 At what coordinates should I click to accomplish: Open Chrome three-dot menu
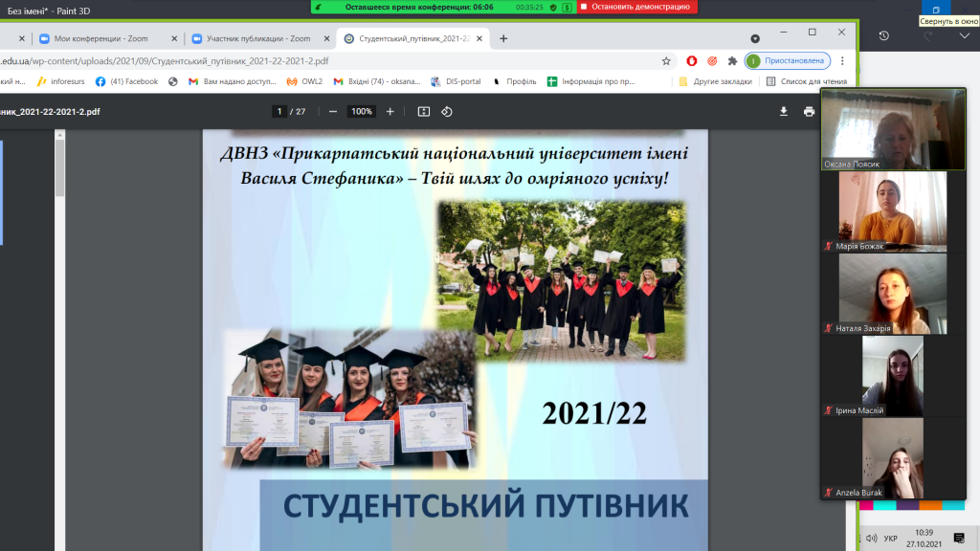(x=841, y=60)
